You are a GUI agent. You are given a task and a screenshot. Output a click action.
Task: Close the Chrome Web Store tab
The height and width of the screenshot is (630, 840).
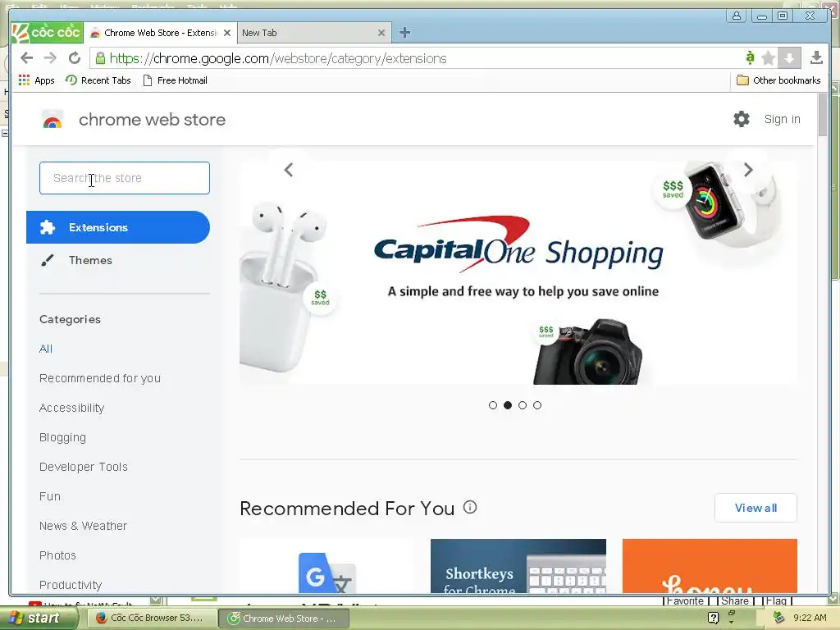(227, 33)
